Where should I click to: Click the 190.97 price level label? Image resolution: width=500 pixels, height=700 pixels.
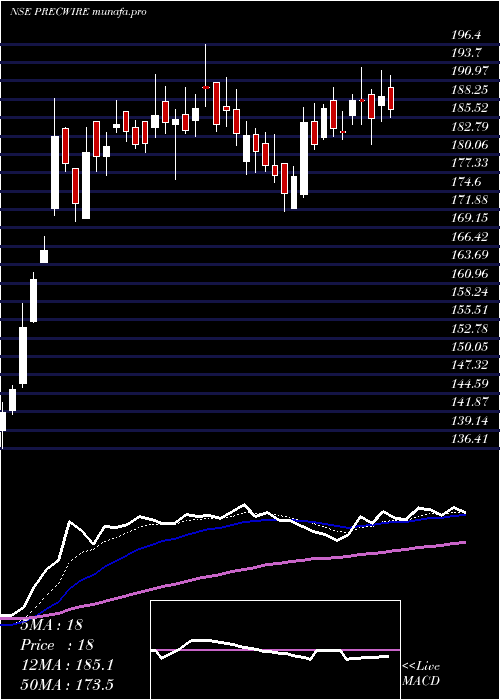(468, 71)
